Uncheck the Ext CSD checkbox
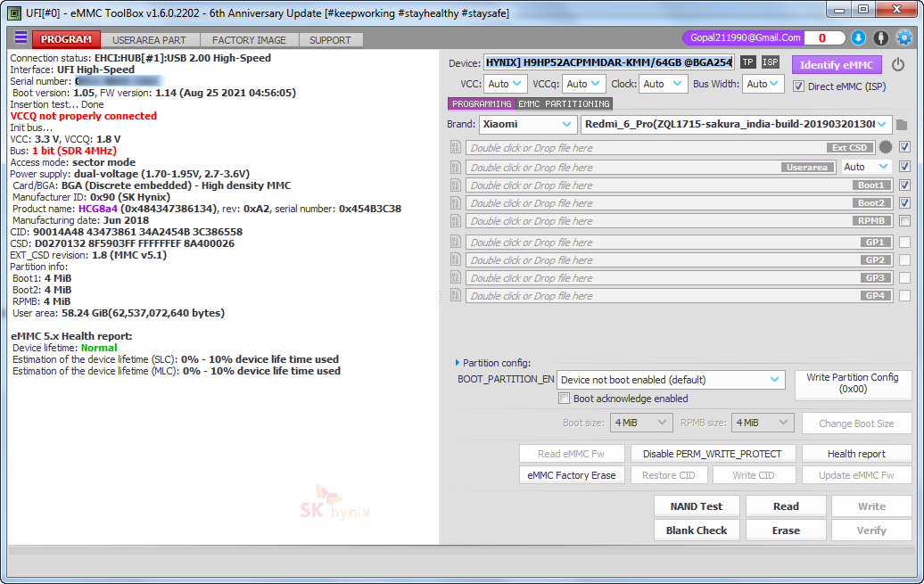Screen dimensions: 924x584 point(905,147)
